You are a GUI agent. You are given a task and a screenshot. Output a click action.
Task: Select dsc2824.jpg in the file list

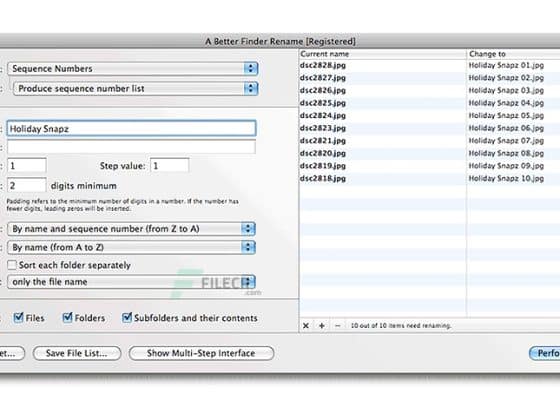[323, 115]
